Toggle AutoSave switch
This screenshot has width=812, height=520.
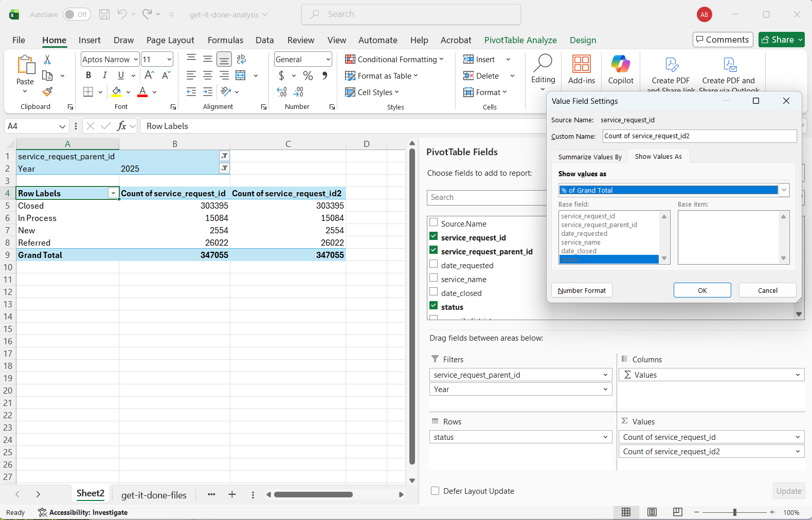pyautogui.click(x=77, y=14)
